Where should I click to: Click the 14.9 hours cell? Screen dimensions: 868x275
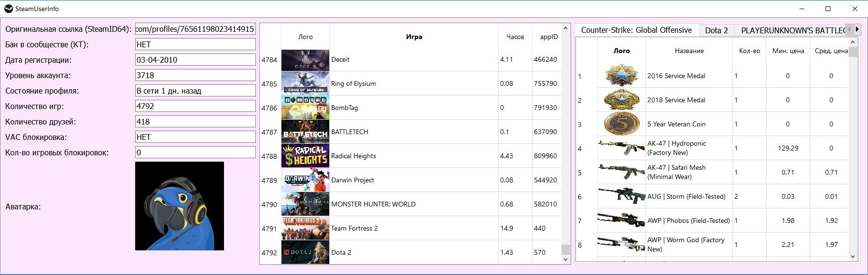pyautogui.click(x=515, y=228)
